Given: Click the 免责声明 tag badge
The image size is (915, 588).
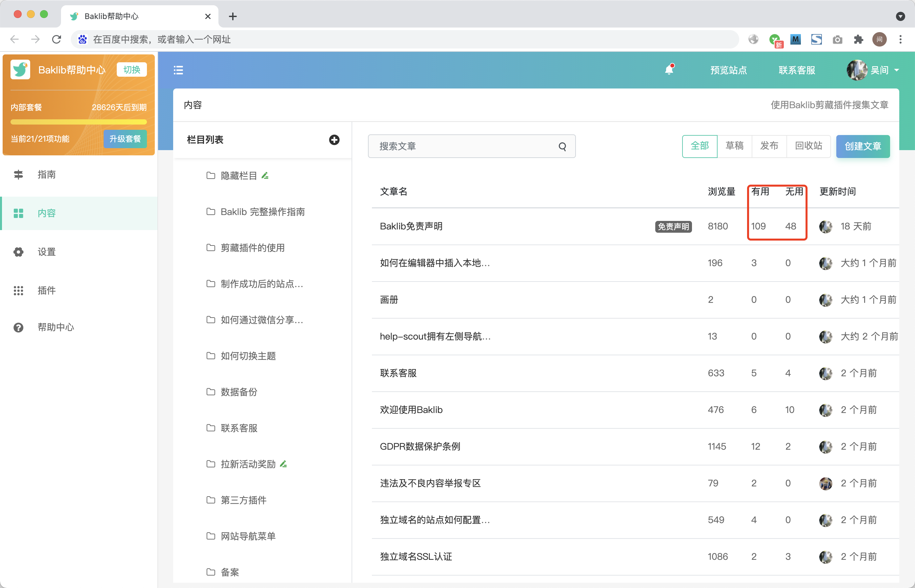Looking at the screenshot, I should click(673, 227).
